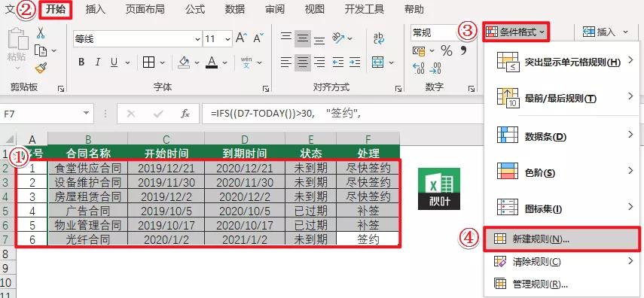The image size is (644, 298).
Task: Cancel formula entry with X
Action: [x=131, y=114]
